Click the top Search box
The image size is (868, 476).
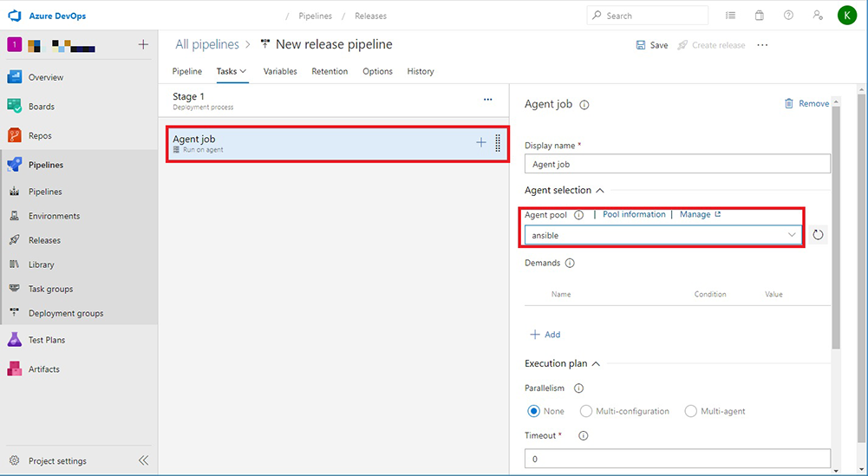point(647,16)
